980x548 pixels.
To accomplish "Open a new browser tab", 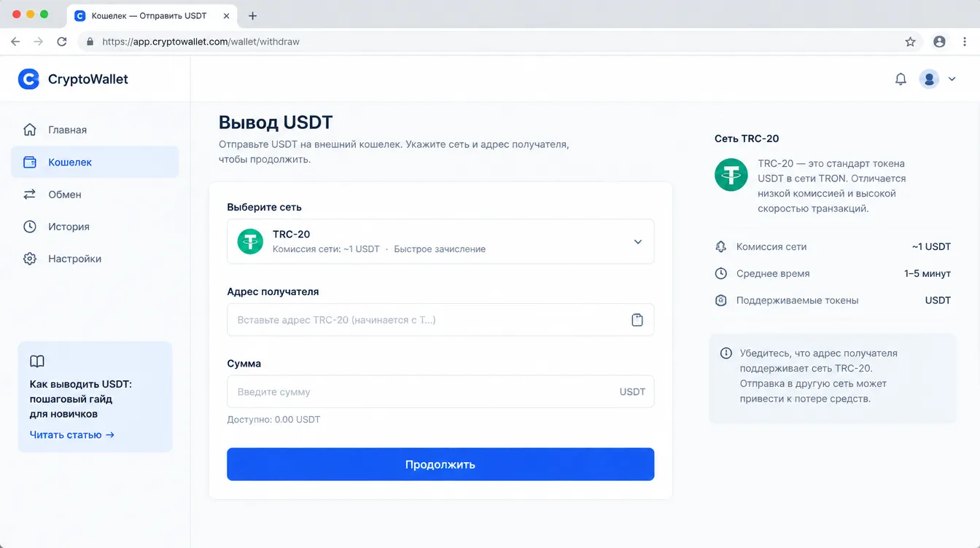I will point(252,16).
